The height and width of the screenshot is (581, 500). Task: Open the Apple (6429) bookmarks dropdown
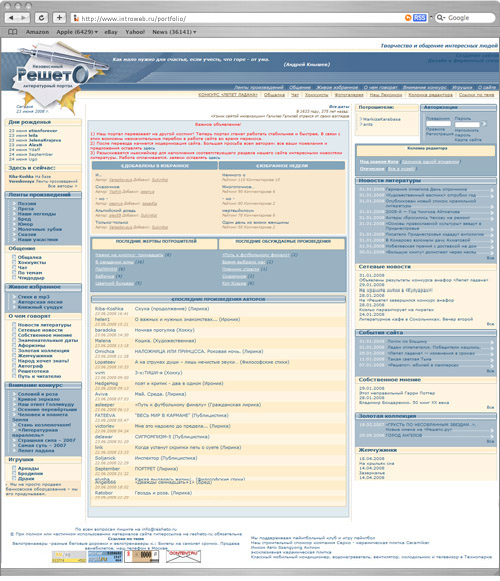click(x=77, y=32)
